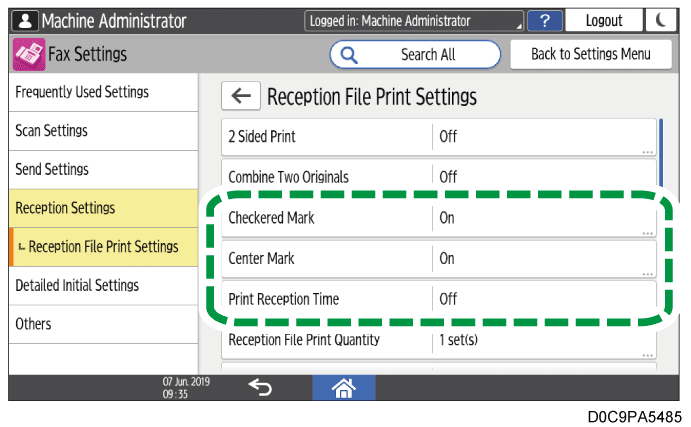Click the back arrow beside Reception File Print Settings

240,96
